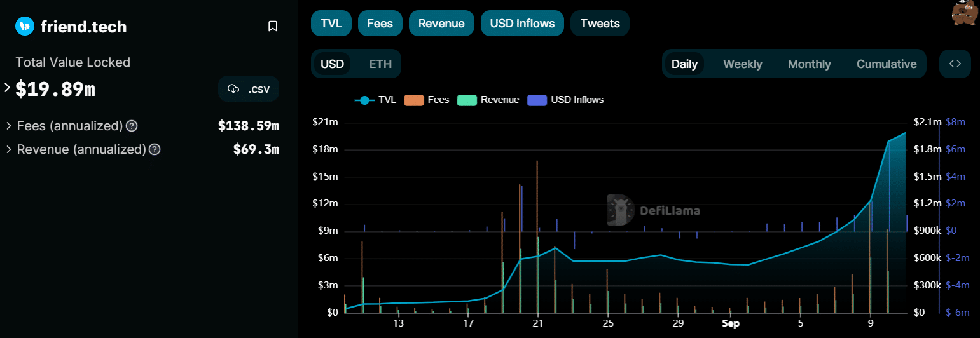Click the Sep label on the x-axis
Screen dimensions: 980x338
click(x=731, y=323)
